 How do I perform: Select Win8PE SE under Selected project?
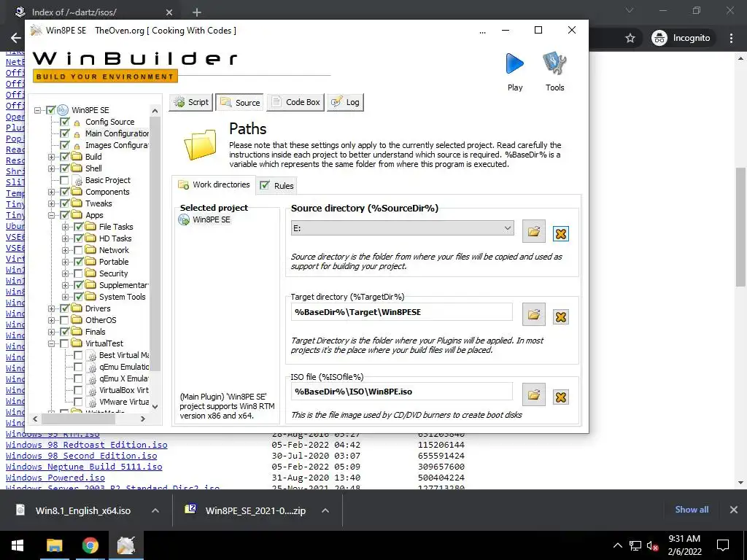tap(205, 219)
